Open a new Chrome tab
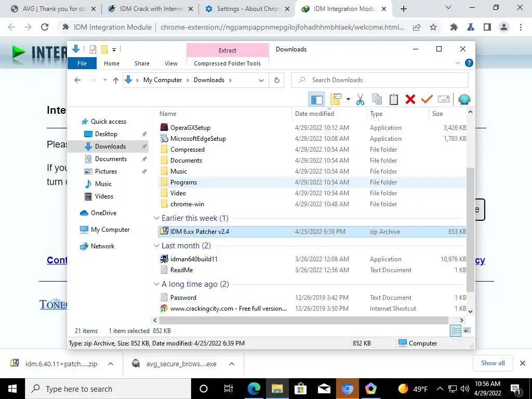The height and width of the screenshot is (399, 532). pos(403,9)
